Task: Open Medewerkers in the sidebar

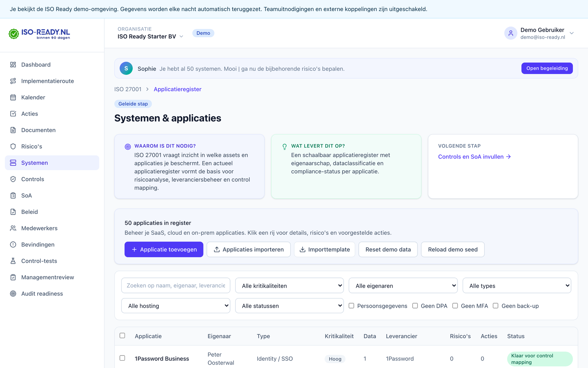Action: (x=52, y=228)
